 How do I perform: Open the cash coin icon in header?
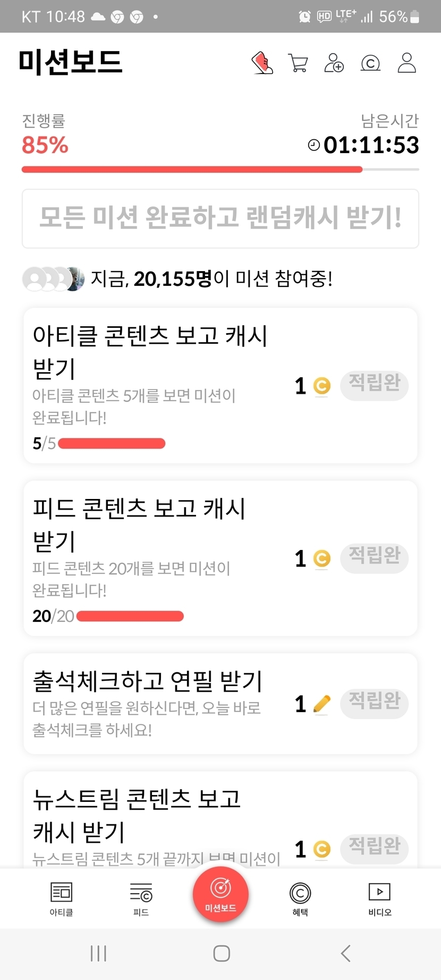[x=370, y=63]
